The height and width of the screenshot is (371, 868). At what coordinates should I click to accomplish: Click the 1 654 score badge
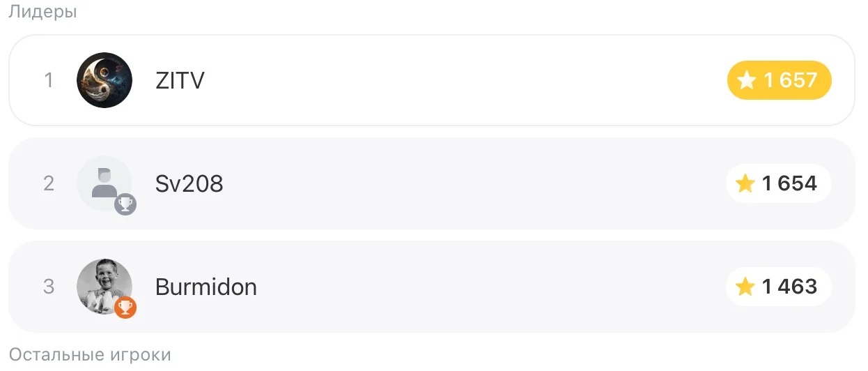(779, 183)
